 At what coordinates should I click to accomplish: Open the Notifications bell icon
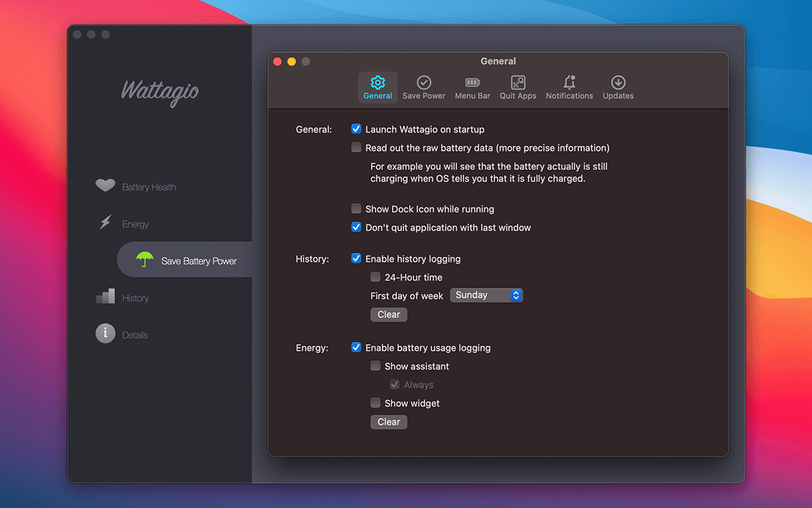tap(569, 83)
